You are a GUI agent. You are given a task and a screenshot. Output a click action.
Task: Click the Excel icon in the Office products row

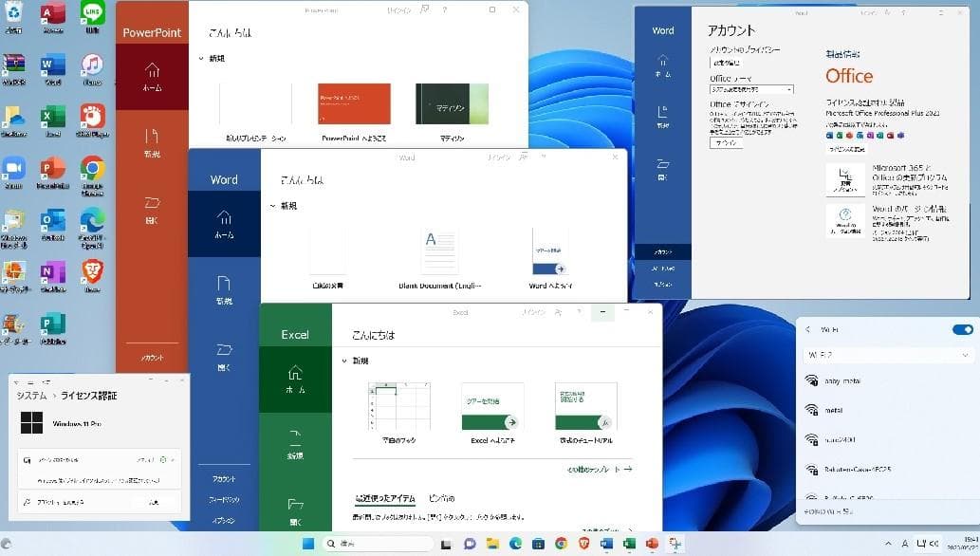pyautogui.click(x=839, y=134)
